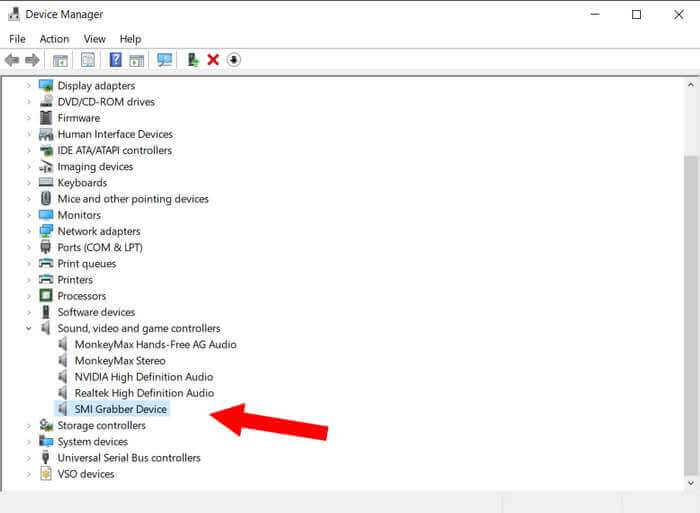The image size is (700, 513).
Task: Click the action pane toolbar icon
Action: [137, 60]
